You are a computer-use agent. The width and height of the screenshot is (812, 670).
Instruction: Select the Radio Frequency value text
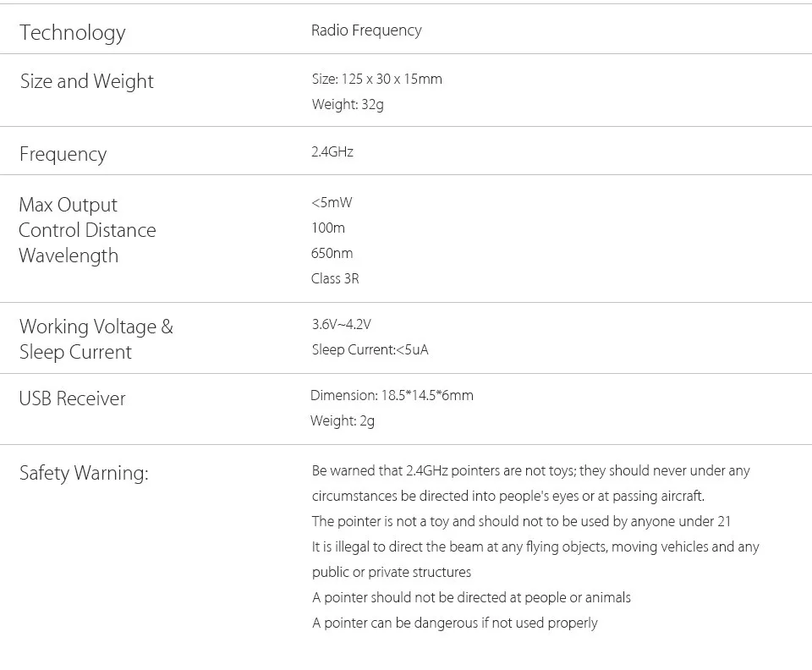[366, 30]
